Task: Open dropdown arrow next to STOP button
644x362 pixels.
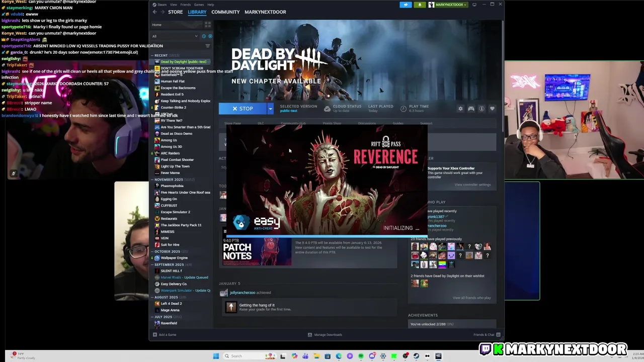Action: tap(270, 109)
